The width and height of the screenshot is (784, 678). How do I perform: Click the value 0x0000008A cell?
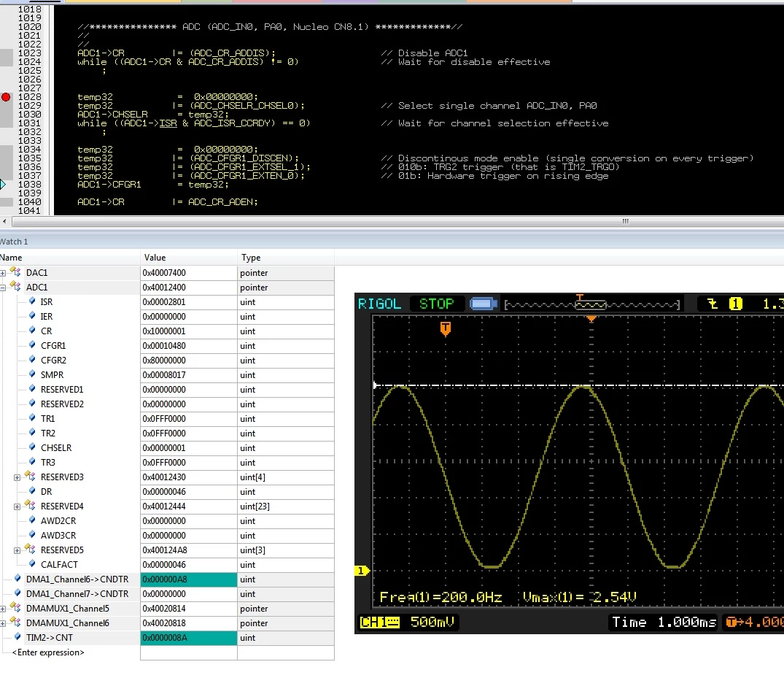tap(188, 638)
